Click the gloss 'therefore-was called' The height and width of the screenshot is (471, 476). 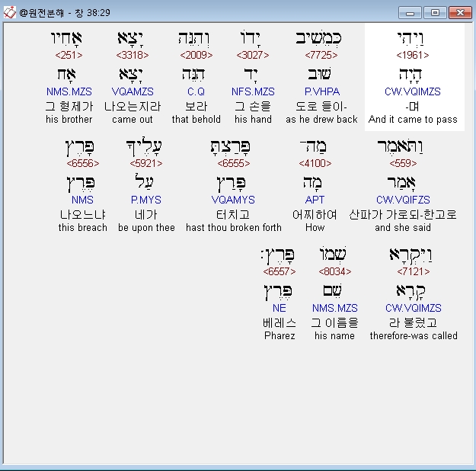414,335
